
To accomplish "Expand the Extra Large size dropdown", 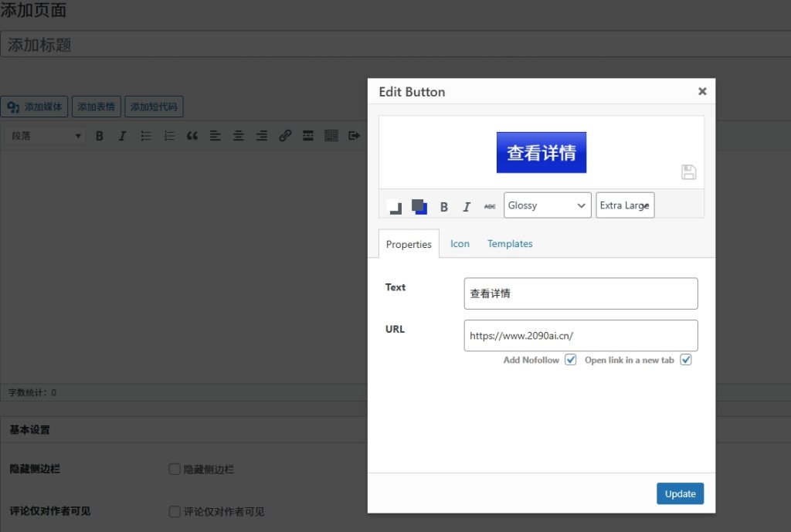I will 625,205.
